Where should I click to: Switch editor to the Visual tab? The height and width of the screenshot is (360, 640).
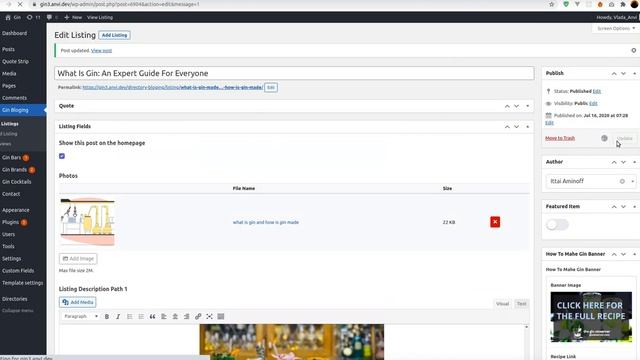tap(502, 304)
